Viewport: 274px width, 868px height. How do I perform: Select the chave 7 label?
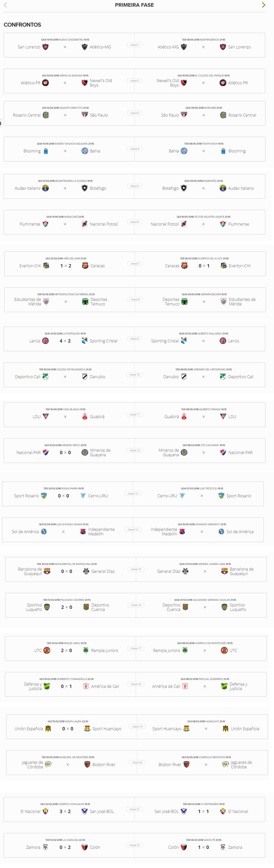[x=135, y=263]
